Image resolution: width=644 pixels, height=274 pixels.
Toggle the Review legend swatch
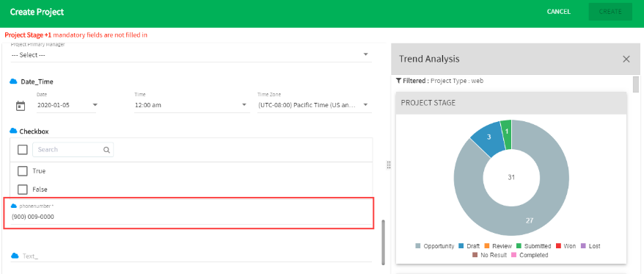click(x=487, y=246)
